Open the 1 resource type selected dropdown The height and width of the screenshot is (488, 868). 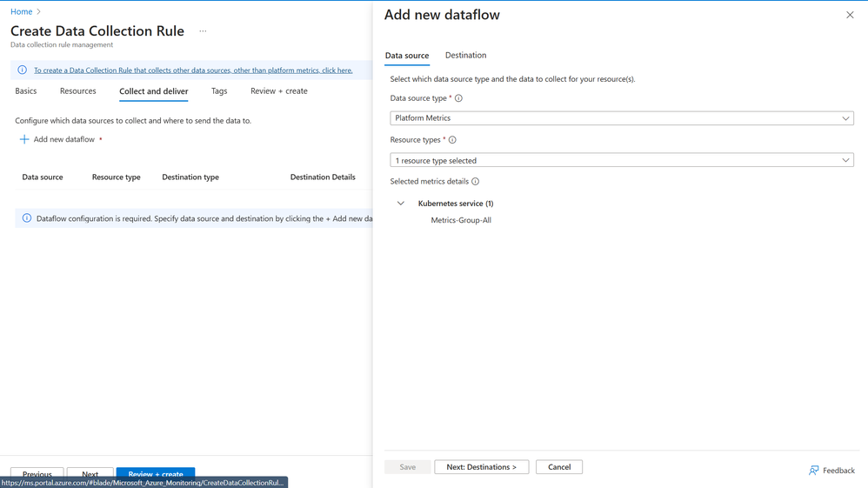coord(622,160)
